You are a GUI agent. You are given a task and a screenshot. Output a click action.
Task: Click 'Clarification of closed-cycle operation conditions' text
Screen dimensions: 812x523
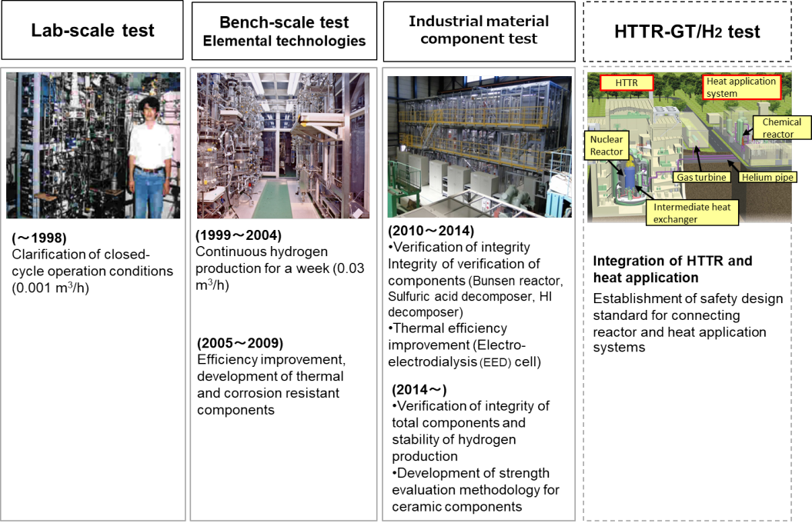point(92,263)
